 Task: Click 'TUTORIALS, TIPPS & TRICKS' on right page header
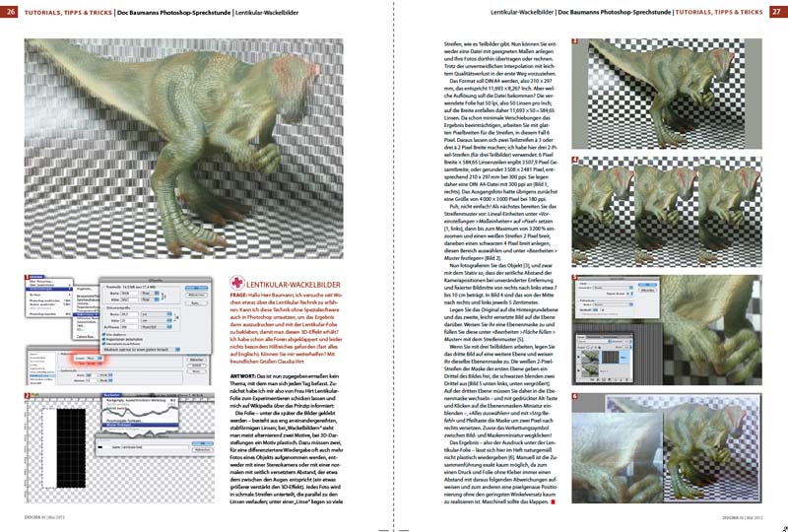pyautogui.click(x=719, y=12)
